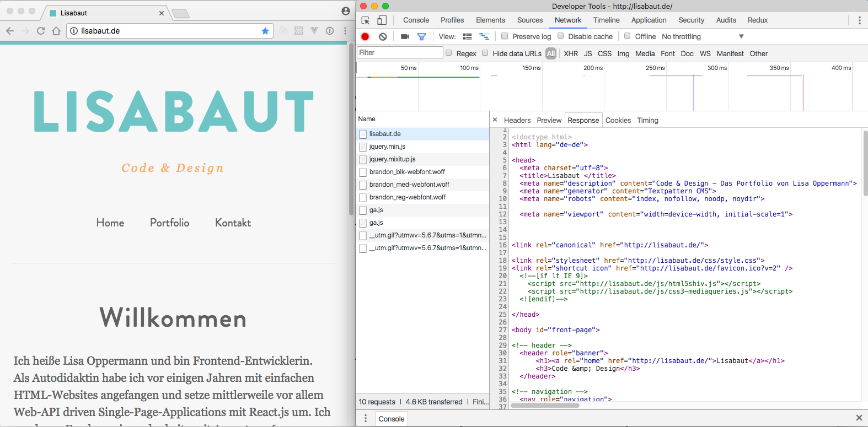Open the Sources panel tab
Viewport: 868px width, 427px height.
tap(530, 20)
